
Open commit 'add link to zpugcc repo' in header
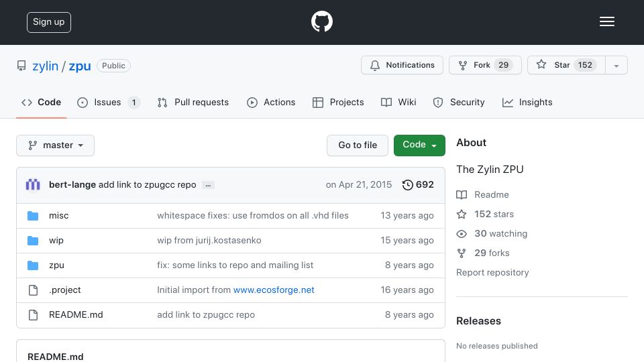pos(148,185)
